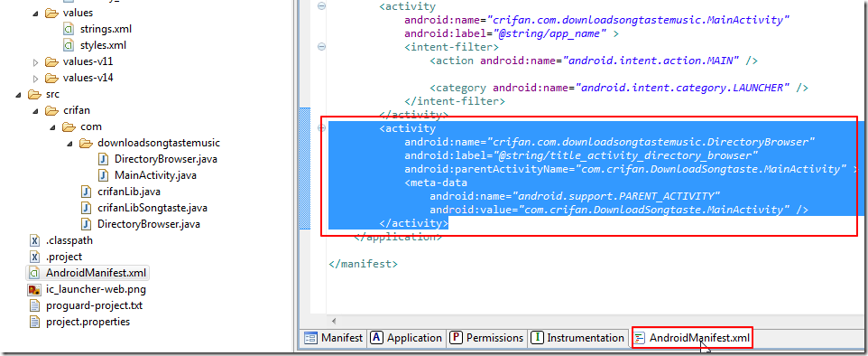Image resolution: width=868 pixels, height=356 pixels.
Task: Select the src folder icon
Action: (x=34, y=94)
